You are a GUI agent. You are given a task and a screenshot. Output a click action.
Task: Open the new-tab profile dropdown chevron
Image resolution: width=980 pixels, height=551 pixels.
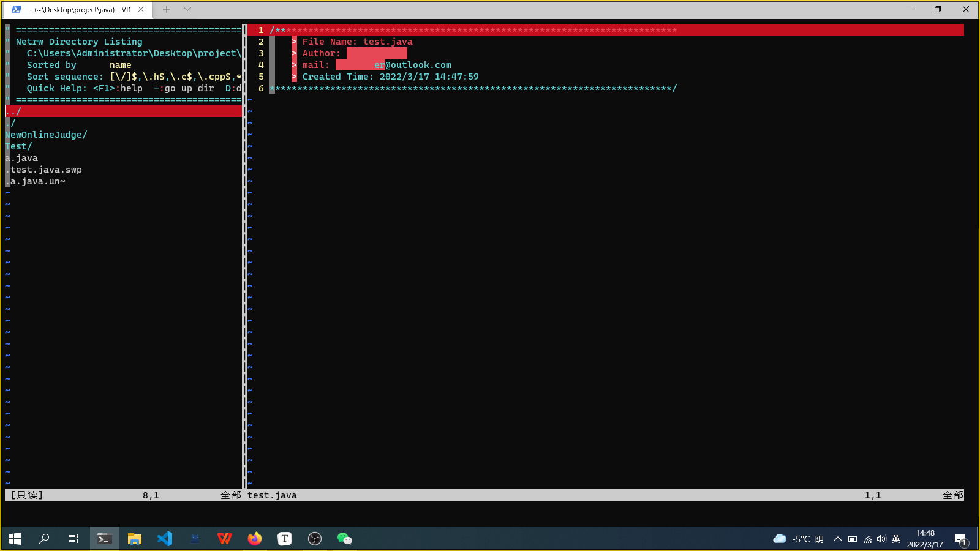point(187,9)
